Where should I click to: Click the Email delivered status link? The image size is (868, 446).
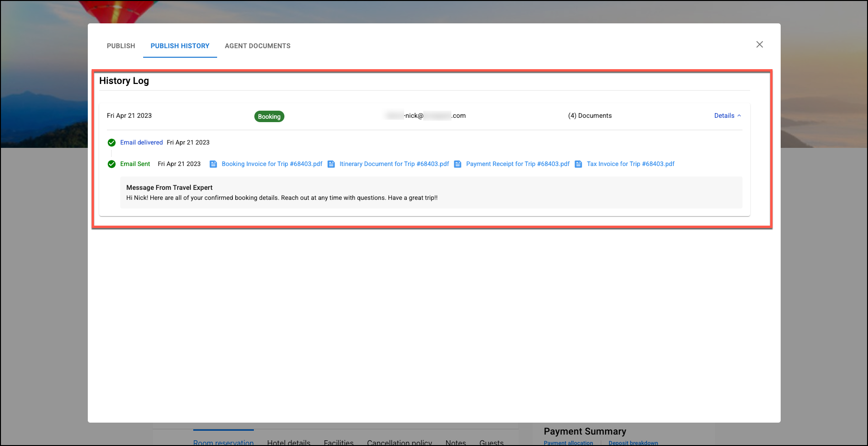(x=141, y=142)
